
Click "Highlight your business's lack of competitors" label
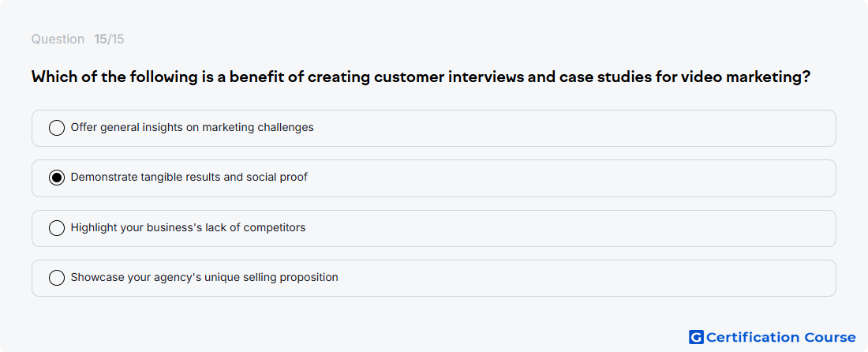(189, 227)
